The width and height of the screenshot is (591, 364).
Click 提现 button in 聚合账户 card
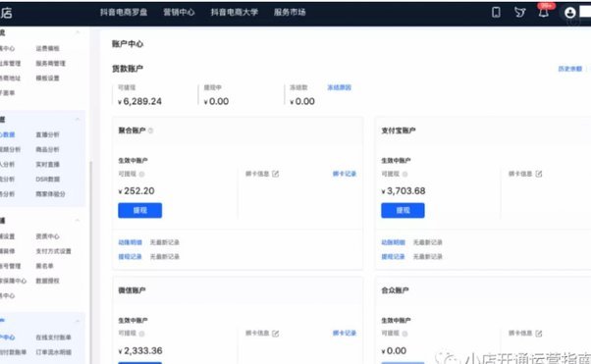tap(139, 210)
